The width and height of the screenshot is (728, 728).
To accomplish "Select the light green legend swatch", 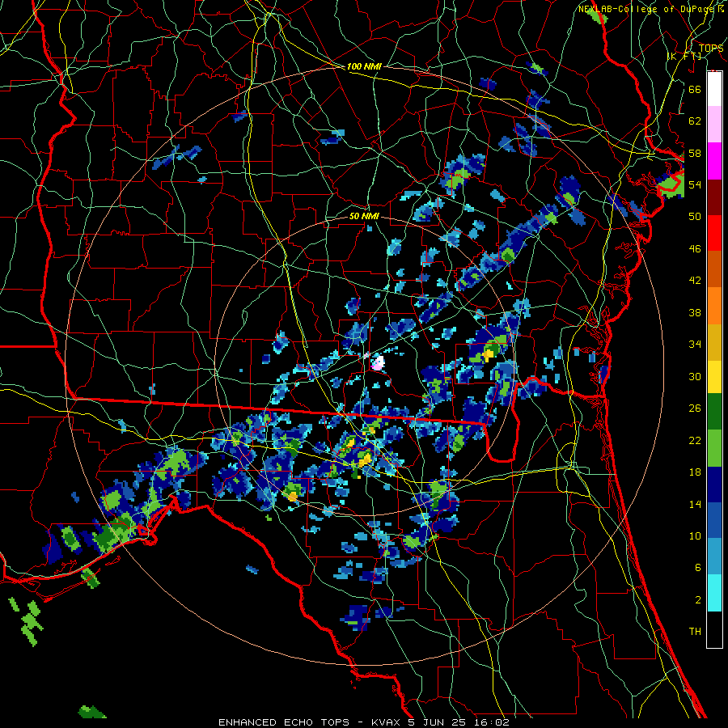I will click(x=714, y=448).
